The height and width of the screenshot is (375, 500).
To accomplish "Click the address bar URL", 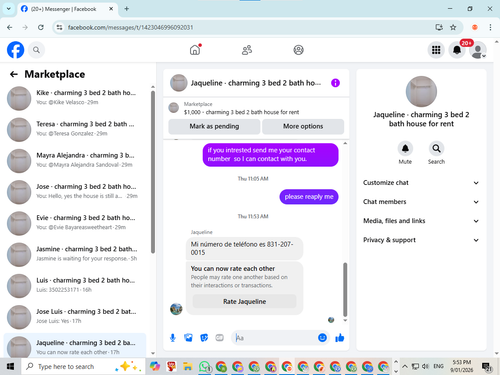I will (x=130, y=27).
